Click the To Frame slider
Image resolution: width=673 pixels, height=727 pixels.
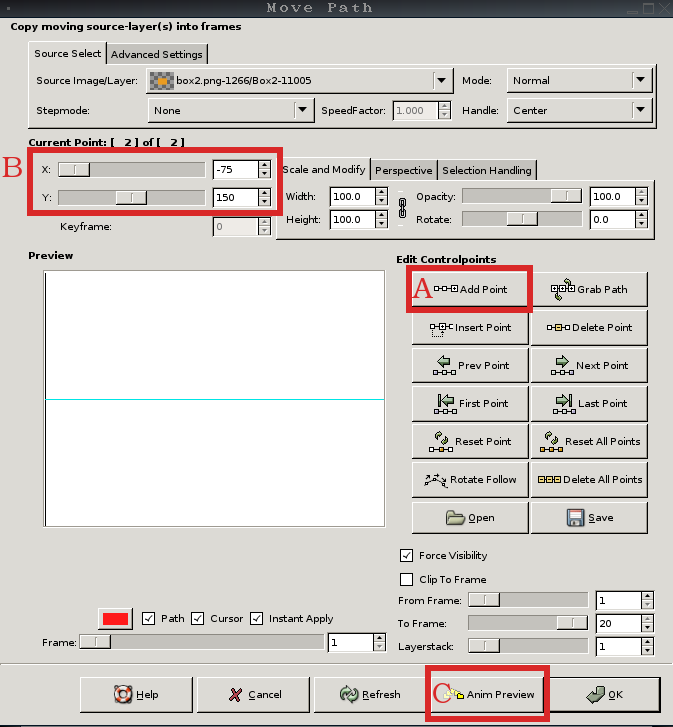528,623
